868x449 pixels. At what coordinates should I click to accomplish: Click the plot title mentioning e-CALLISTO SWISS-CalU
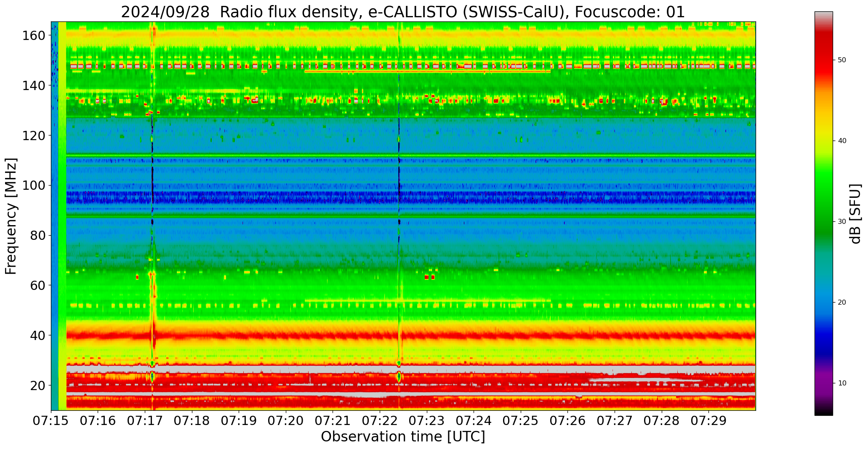(x=403, y=12)
